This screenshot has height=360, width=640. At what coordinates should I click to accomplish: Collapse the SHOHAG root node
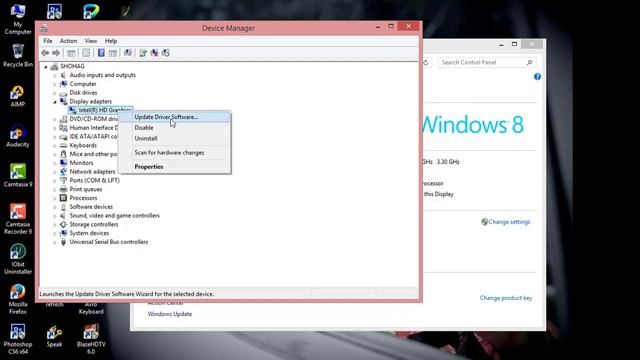(x=46, y=67)
